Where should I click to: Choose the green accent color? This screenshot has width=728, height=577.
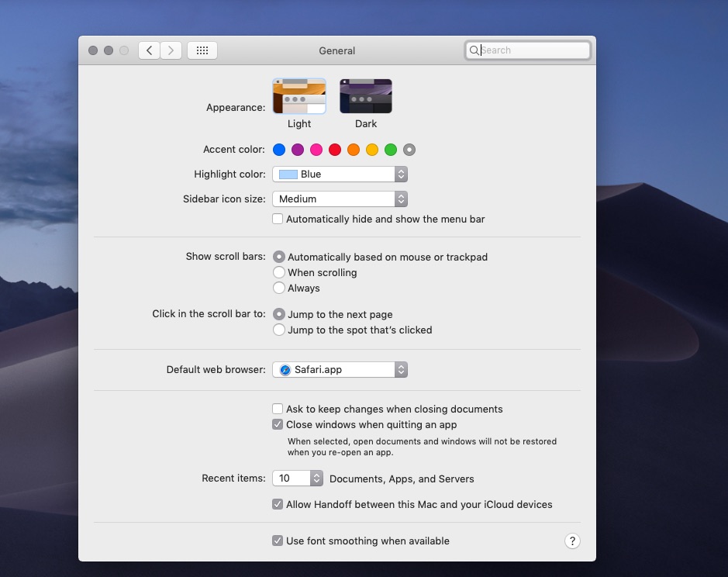(391, 150)
